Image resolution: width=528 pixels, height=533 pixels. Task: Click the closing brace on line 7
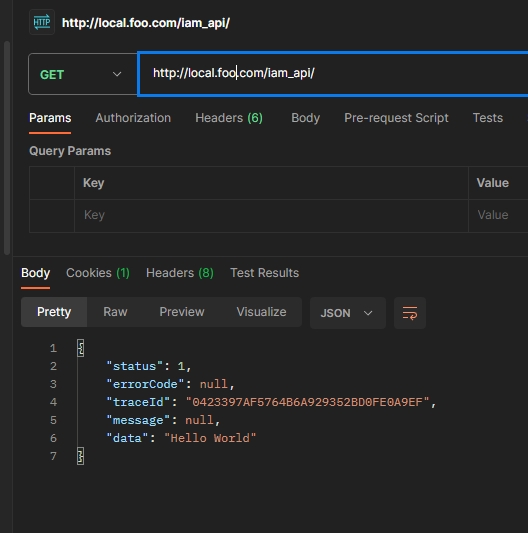(x=81, y=456)
